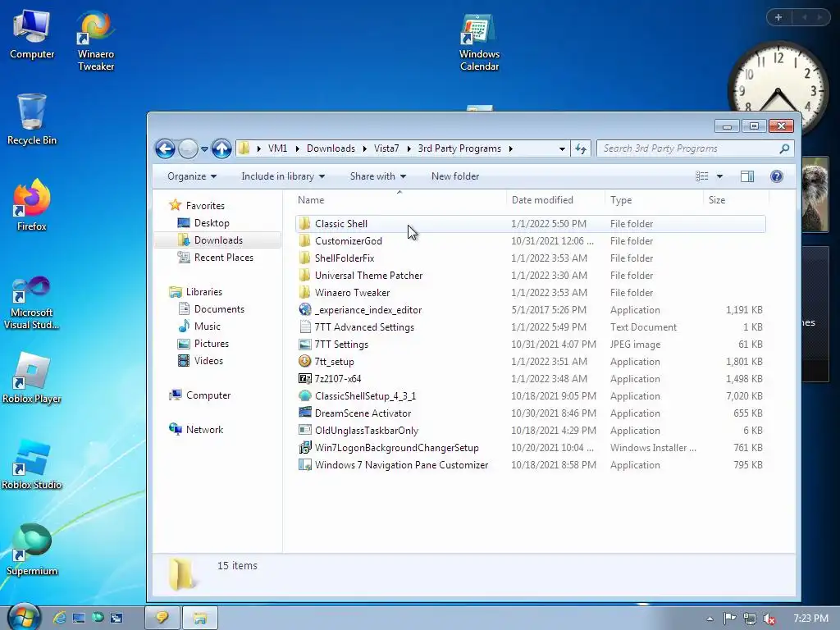
Task: Change view with the view icon
Action: point(702,176)
